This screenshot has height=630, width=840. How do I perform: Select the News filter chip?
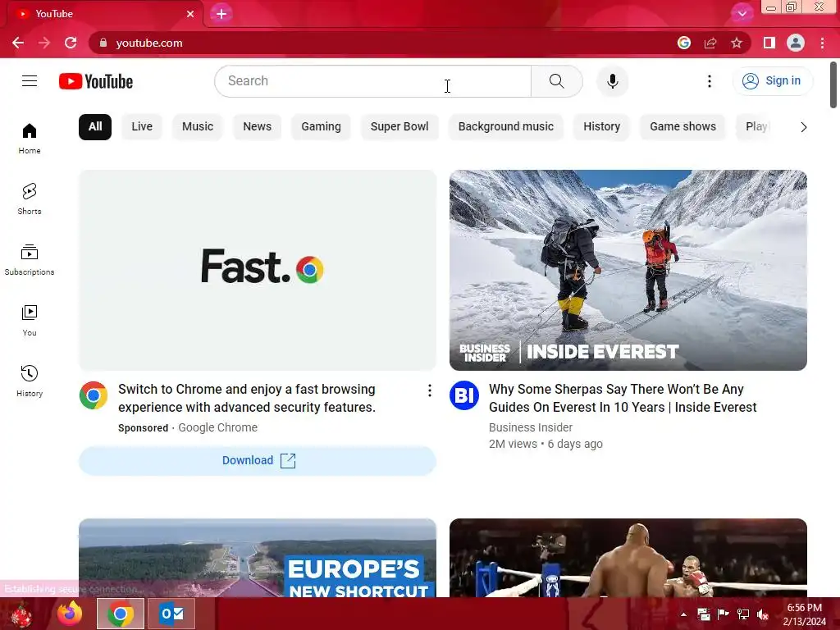(x=257, y=127)
